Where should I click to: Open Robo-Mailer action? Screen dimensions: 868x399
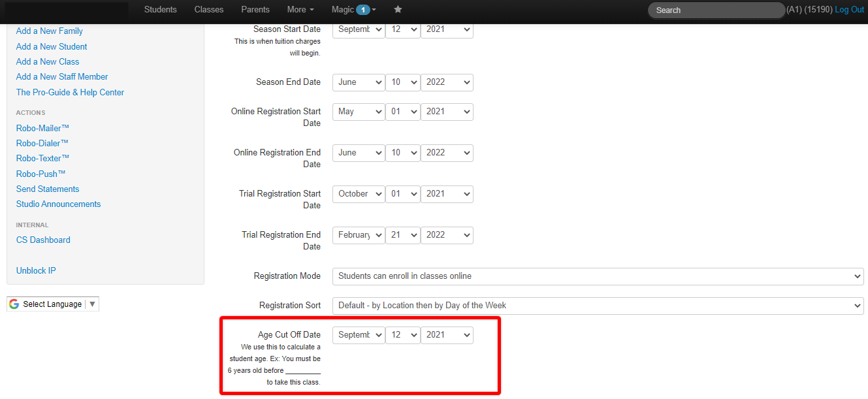coord(42,128)
